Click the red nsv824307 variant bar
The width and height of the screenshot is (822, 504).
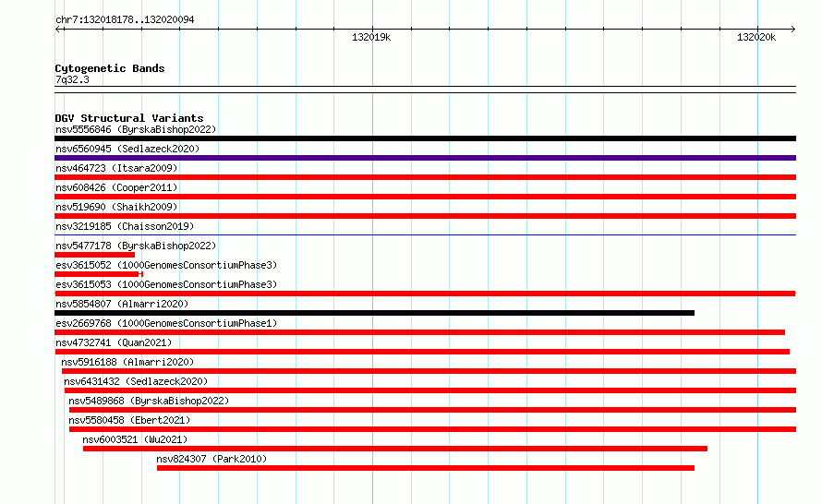[426, 468]
